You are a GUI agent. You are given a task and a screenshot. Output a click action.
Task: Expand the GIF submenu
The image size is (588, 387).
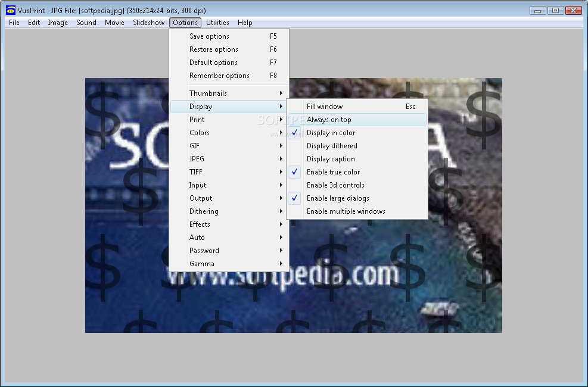(x=229, y=146)
